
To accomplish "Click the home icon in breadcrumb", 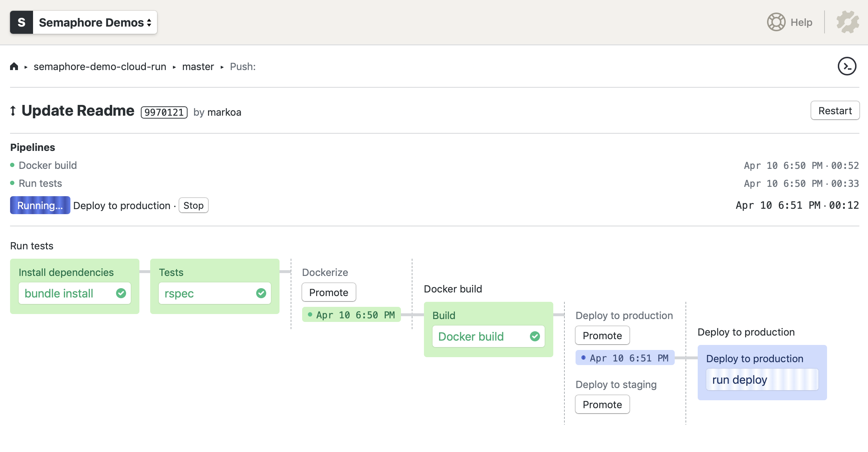I will 14,66.
